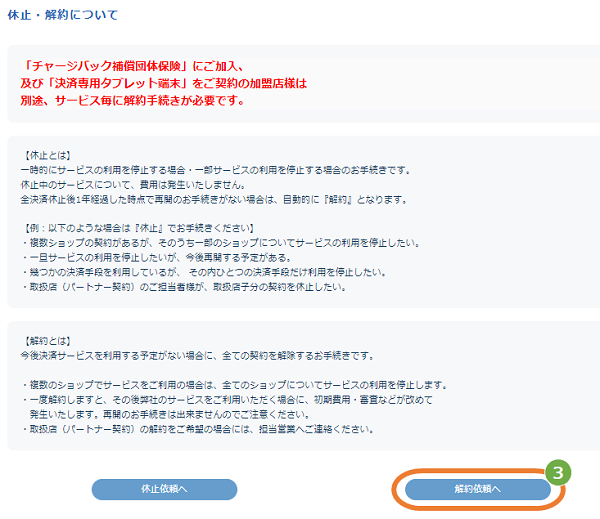600x519 pixels.
Task: Select the 【解約とは】 heading
Action: (47, 341)
